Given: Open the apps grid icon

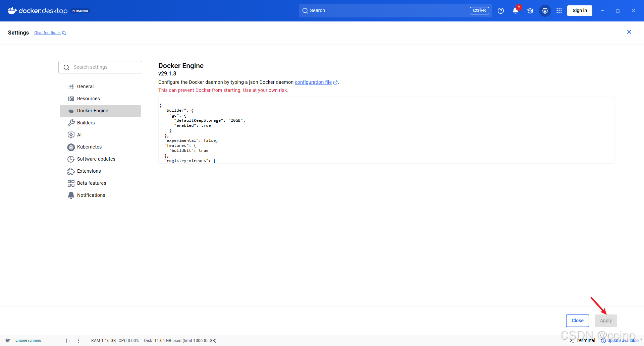Looking at the screenshot, I should 559,11.
